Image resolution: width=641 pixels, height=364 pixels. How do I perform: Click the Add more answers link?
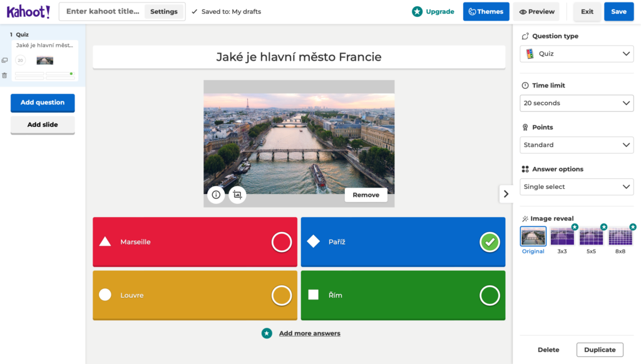309,333
